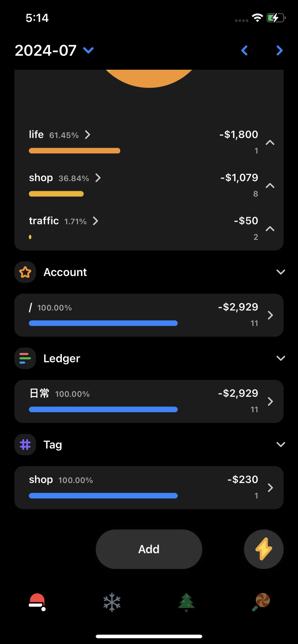Open the snowflake tab

click(112, 602)
